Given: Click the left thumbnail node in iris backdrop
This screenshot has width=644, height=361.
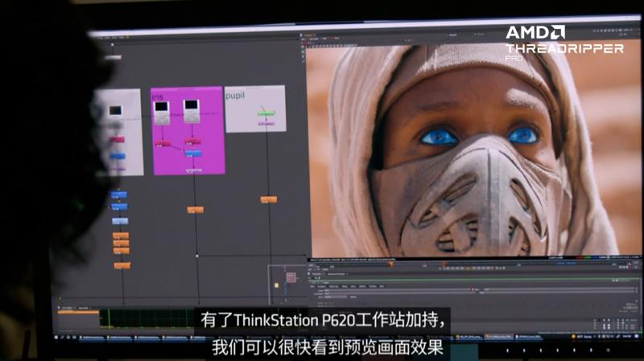Looking at the screenshot, I should 162,110.
